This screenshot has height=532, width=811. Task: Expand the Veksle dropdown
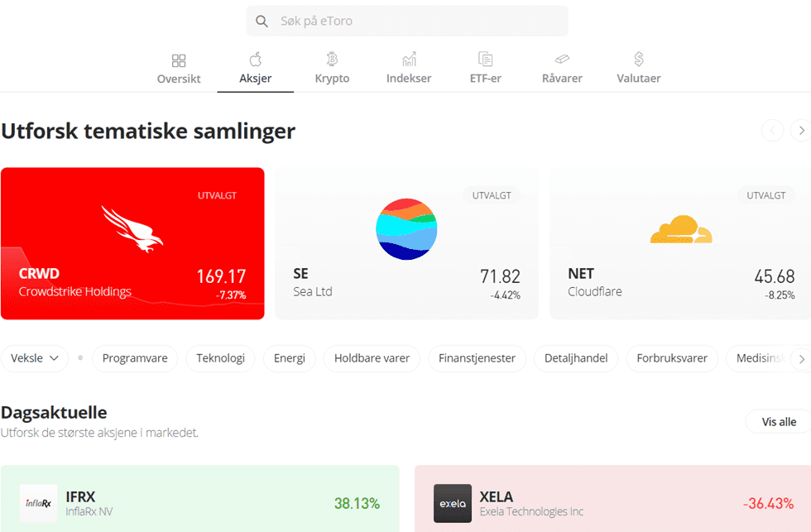35,358
